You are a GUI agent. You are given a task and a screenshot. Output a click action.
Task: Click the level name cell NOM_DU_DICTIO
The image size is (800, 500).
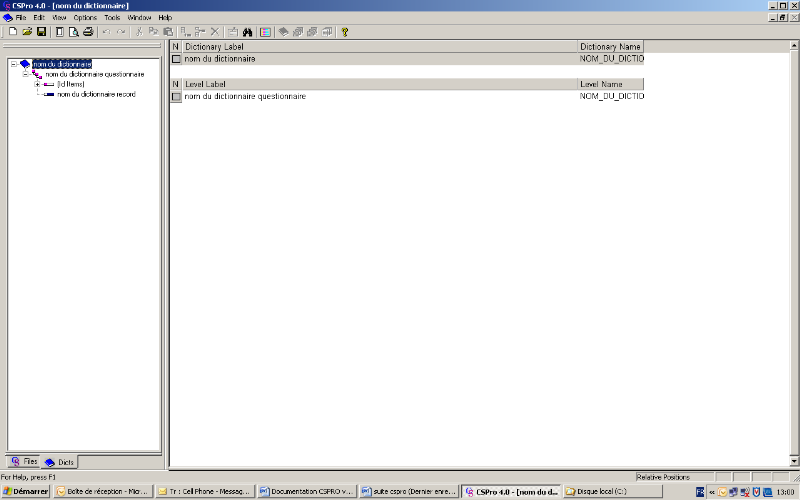(611, 96)
